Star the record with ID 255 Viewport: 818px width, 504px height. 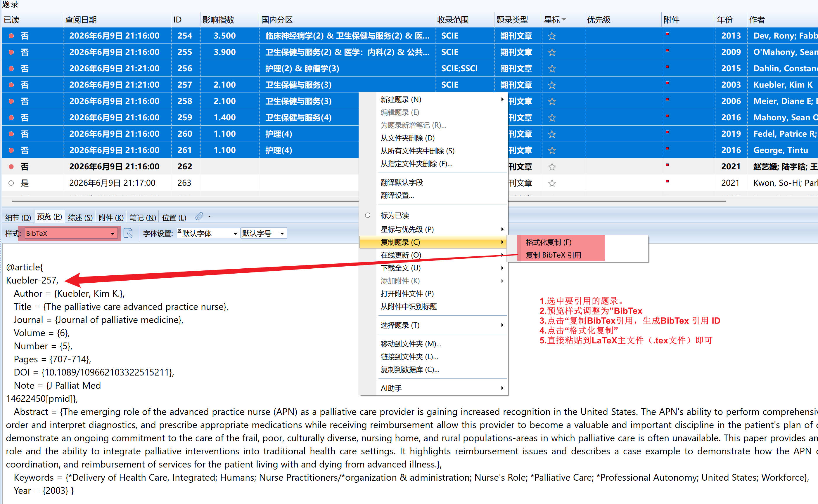552,52
